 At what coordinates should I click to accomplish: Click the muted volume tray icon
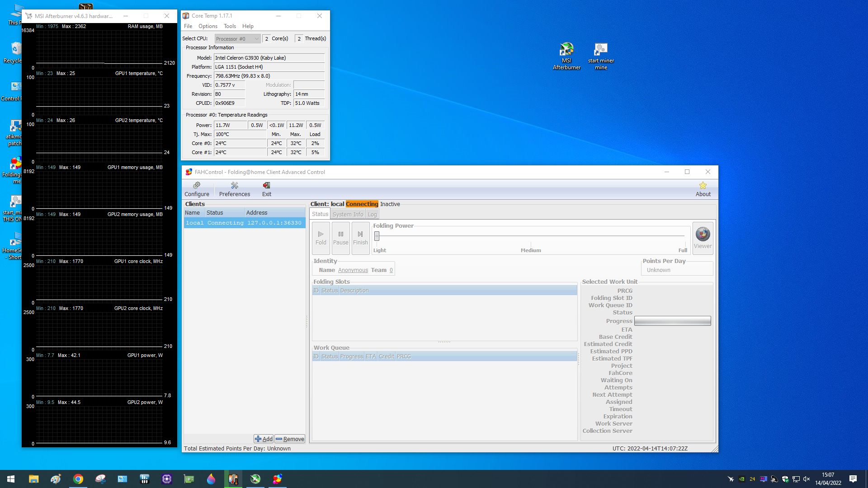807,479
